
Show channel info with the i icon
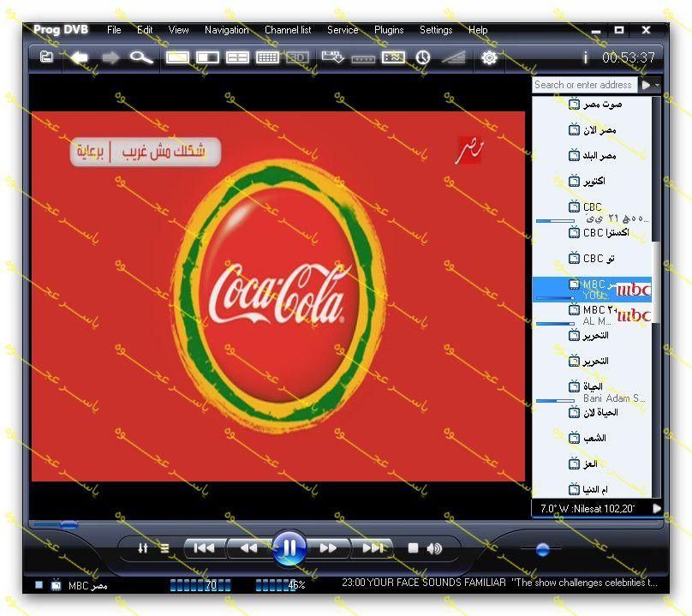(x=585, y=57)
